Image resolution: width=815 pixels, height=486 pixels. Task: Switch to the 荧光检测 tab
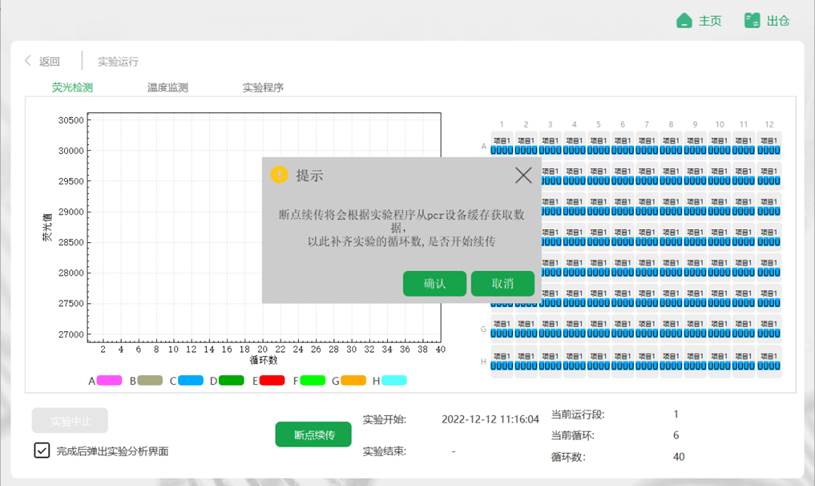tap(72, 87)
